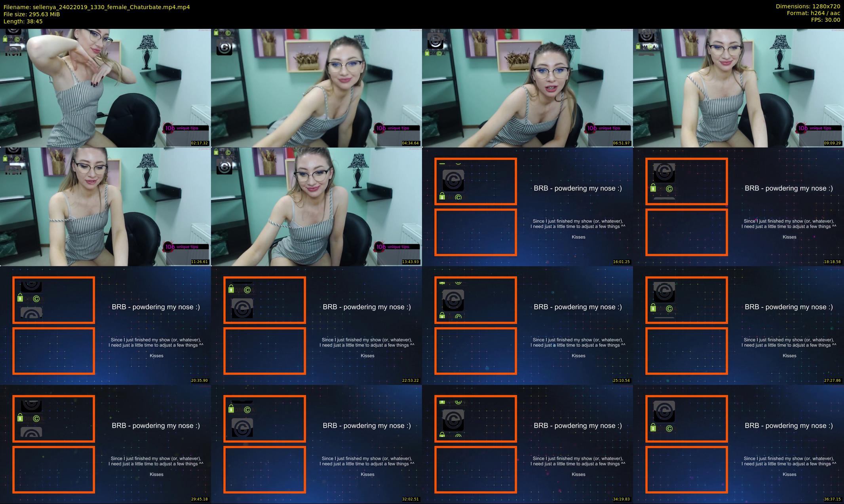
Task: Select the thumbnail stamped 09:09.29
Action: (738, 88)
